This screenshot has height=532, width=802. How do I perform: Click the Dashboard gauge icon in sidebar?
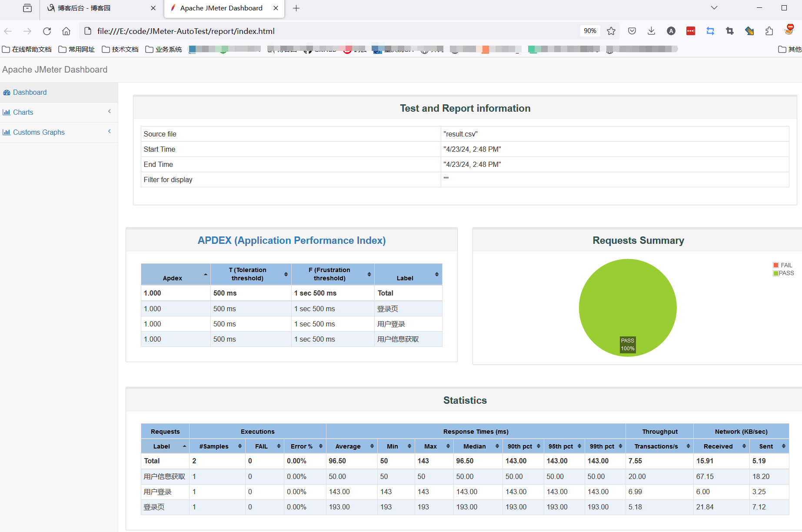tap(7, 92)
